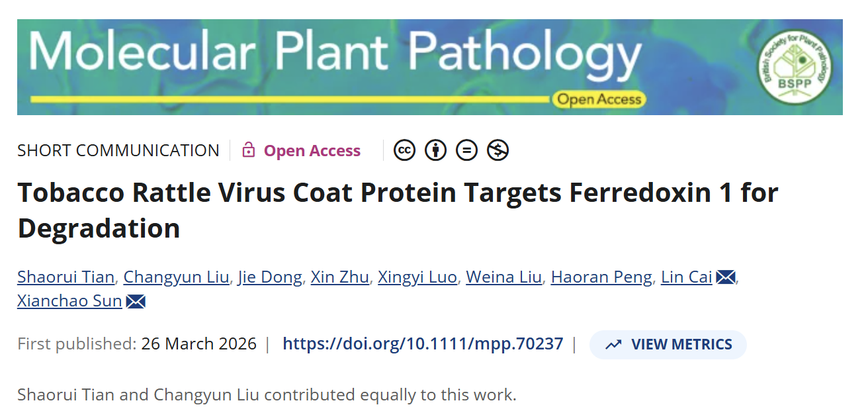This screenshot has height=411, width=868.
Task: Click the Creative Commons CC license icon
Action: pos(404,151)
